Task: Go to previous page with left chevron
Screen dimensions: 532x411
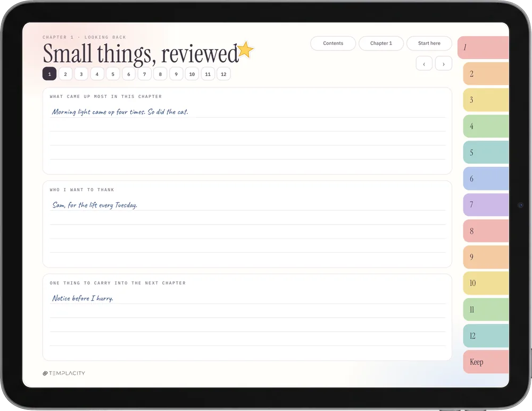Action: tap(424, 63)
